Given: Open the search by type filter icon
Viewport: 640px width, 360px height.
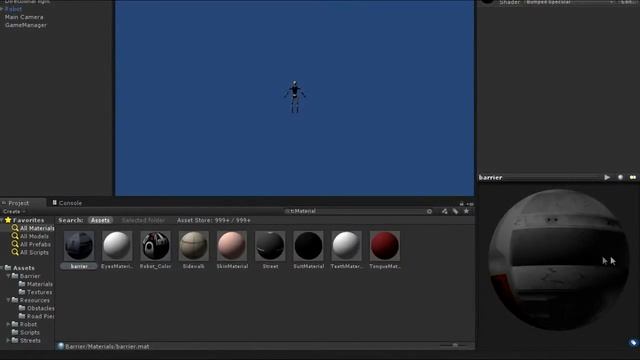Looking at the screenshot, I should coord(444,211).
